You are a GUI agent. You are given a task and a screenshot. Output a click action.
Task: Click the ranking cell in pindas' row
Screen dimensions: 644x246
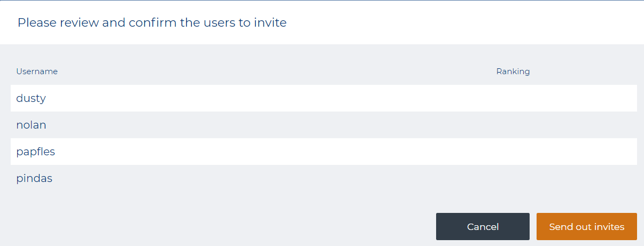[x=513, y=178]
